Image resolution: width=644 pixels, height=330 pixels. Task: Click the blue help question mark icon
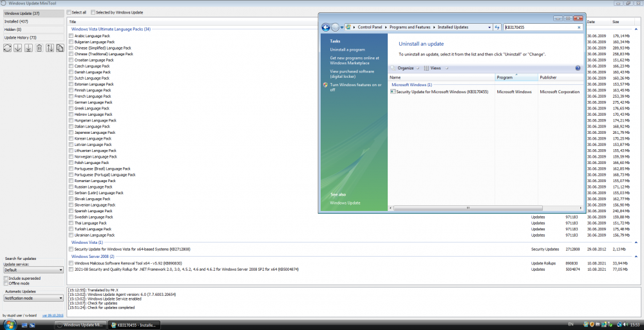(578, 68)
